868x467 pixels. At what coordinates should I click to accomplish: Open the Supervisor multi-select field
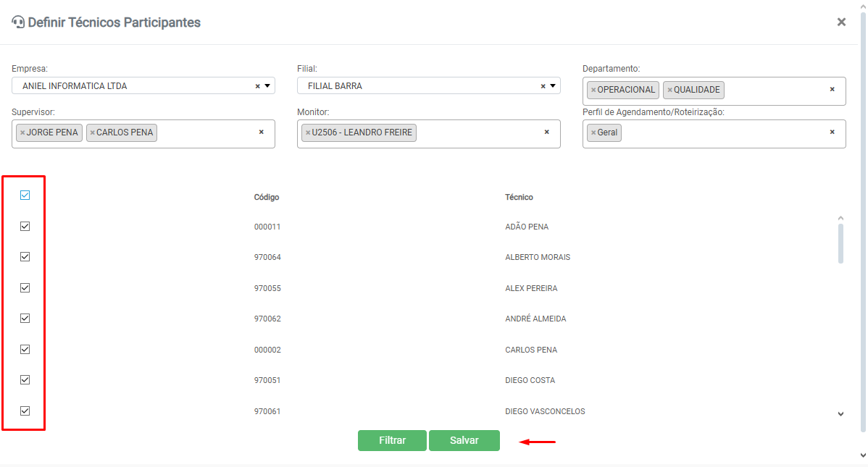tap(206, 133)
